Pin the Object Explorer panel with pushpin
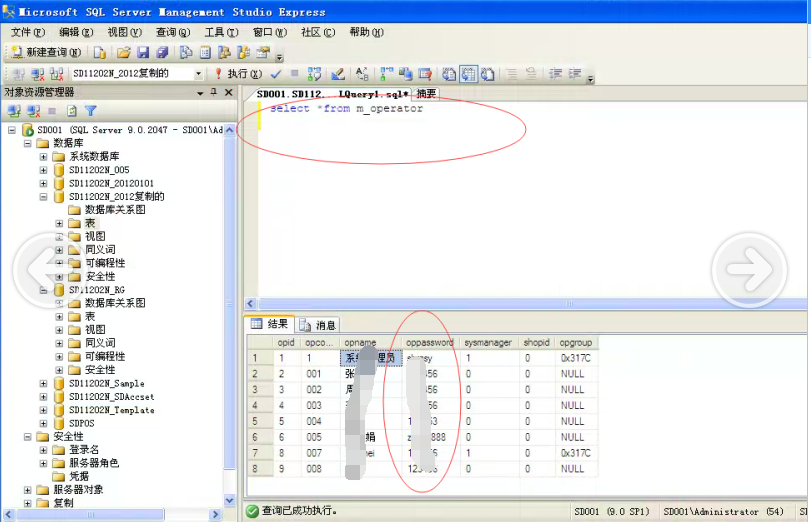This screenshot has height=522, width=811. pyautogui.click(x=213, y=92)
